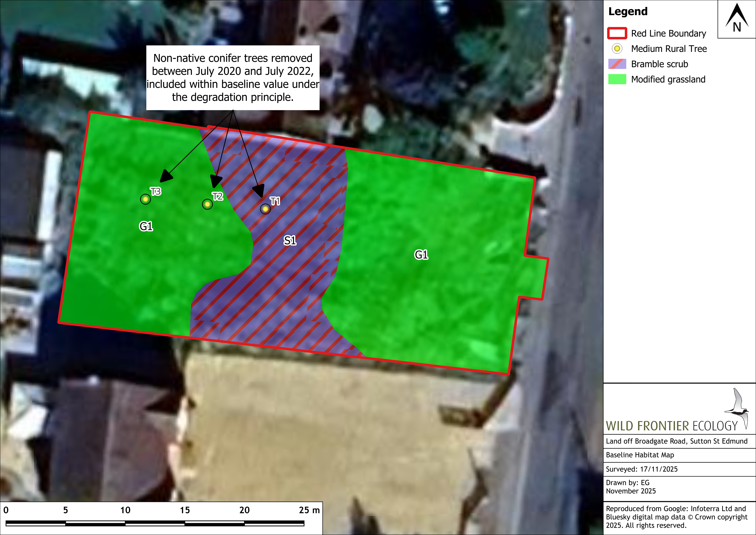756x535 pixels.
Task: Click the Surveyed date text
Action: (641, 469)
